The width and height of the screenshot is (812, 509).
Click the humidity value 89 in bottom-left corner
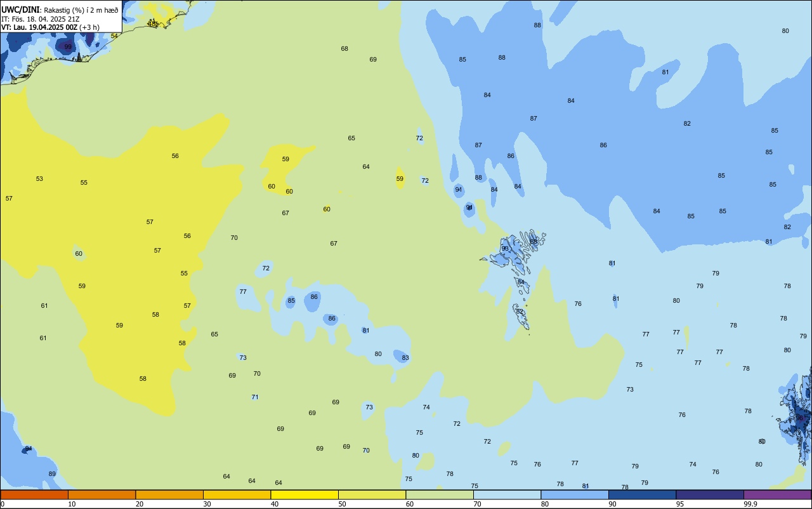(x=52, y=474)
